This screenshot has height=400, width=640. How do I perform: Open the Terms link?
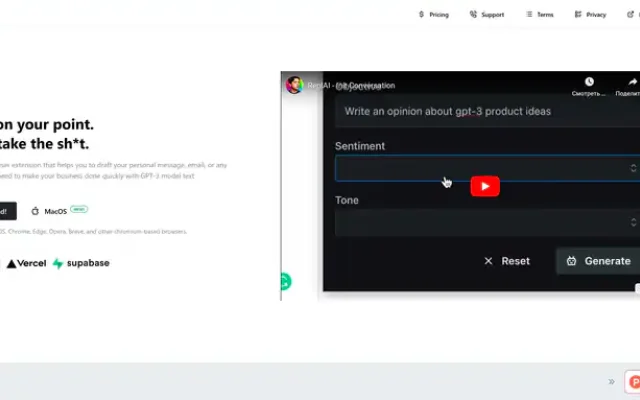click(540, 15)
